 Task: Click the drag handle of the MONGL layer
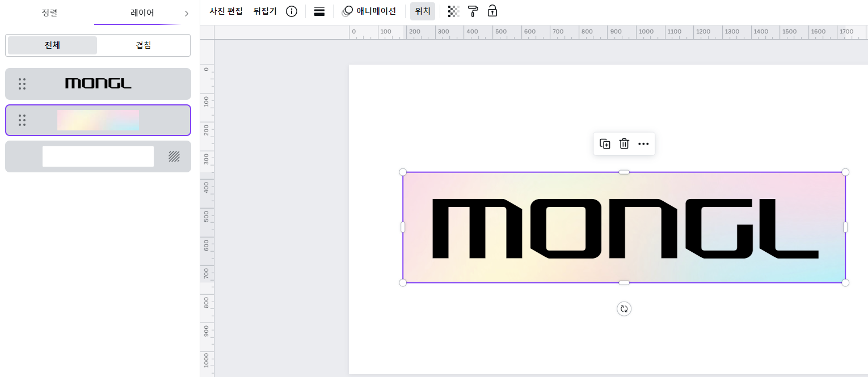pyautogui.click(x=22, y=84)
